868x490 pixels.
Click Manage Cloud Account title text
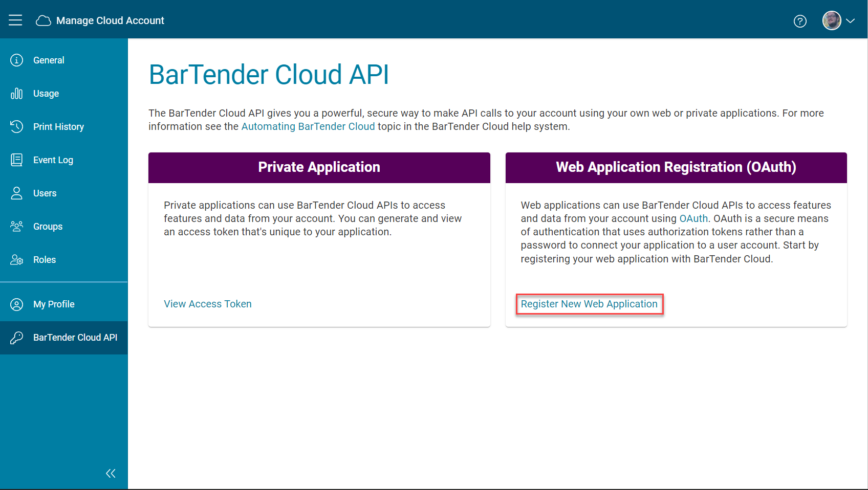tap(110, 20)
